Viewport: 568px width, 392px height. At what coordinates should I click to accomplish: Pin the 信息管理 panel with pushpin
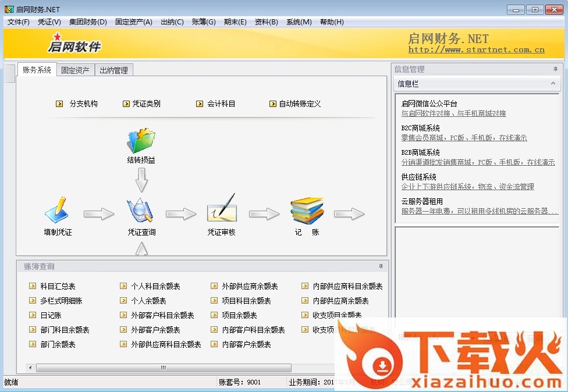pos(555,69)
